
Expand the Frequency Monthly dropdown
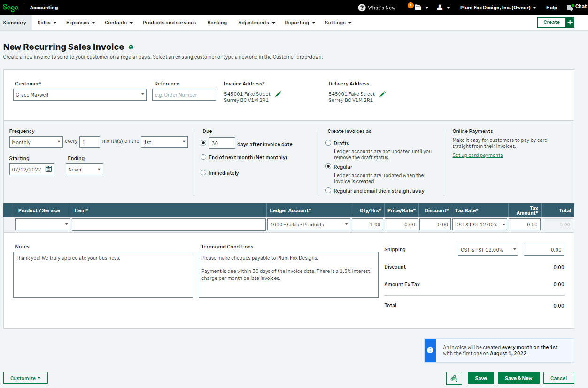coord(36,142)
